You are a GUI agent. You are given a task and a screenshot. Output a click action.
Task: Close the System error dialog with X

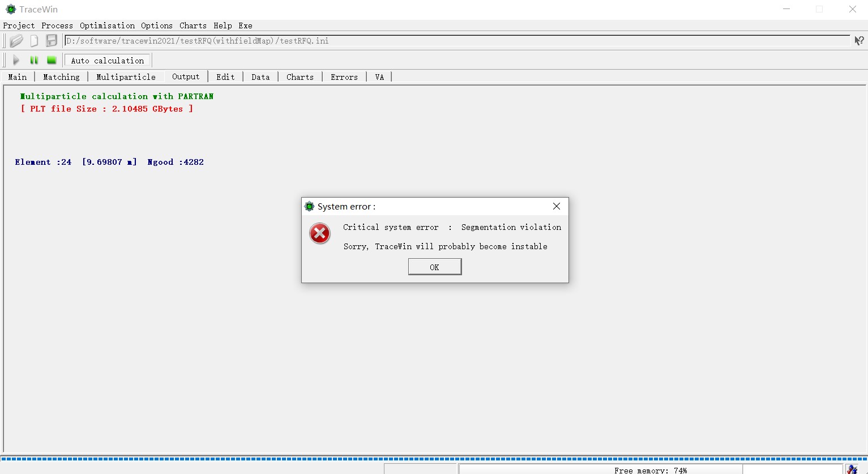point(557,206)
